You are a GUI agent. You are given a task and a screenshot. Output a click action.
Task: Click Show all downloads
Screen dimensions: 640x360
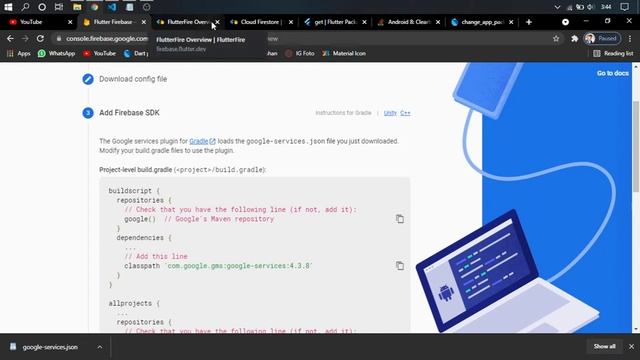coord(604,347)
